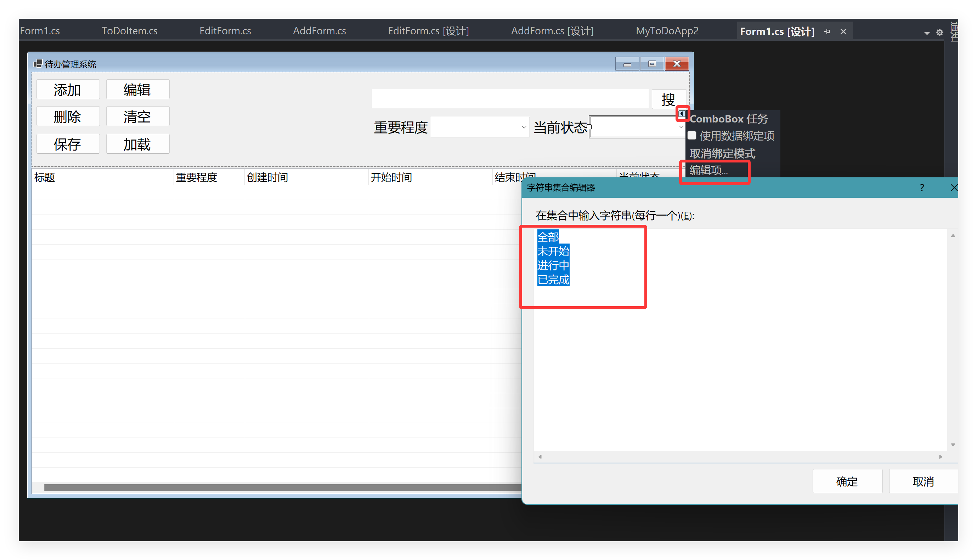Click the editor's horizontal scroll right arrow
Image resolution: width=977 pixels, height=560 pixels.
[x=941, y=457]
